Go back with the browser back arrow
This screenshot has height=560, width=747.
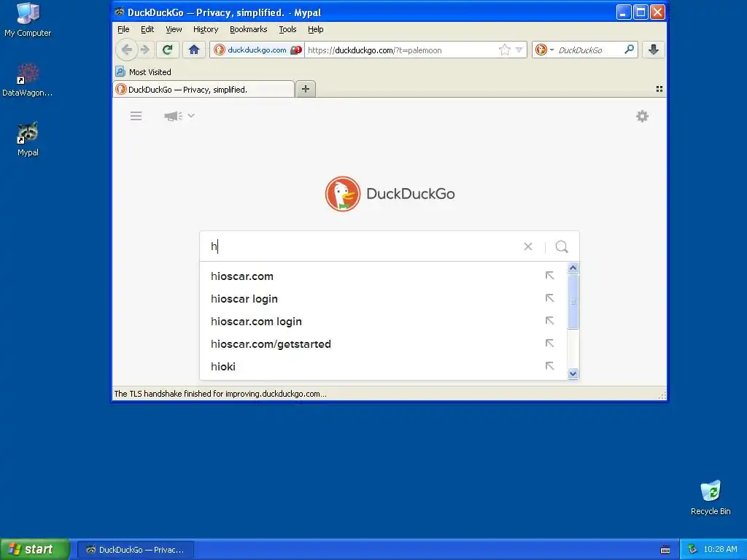pyautogui.click(x=126, y=50)
